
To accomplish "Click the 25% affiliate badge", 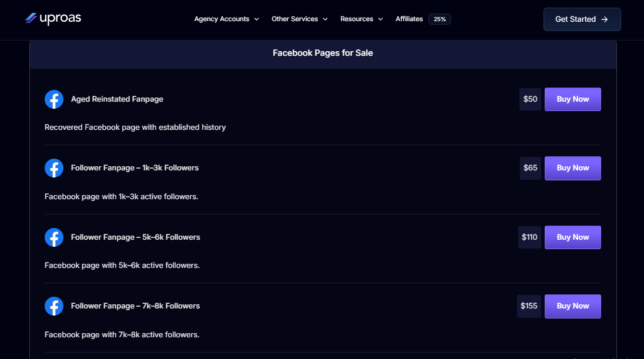I will 440,19.
